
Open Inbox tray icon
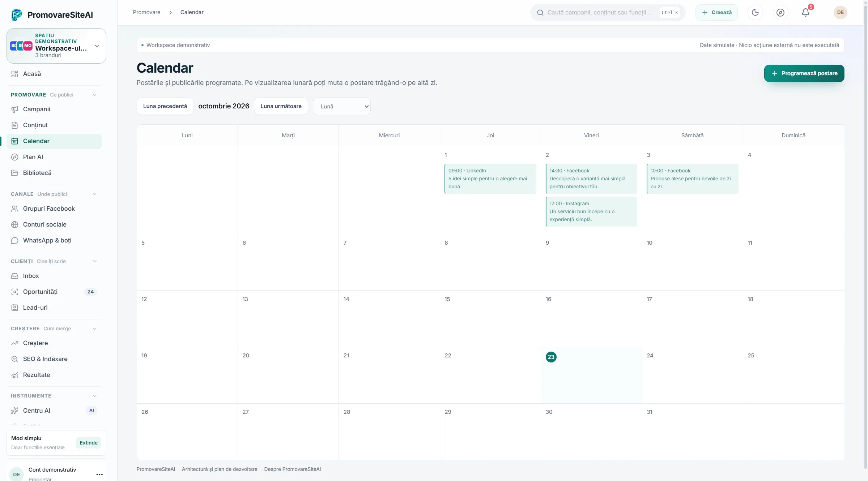pyautogui.click(x=14, y=276)
